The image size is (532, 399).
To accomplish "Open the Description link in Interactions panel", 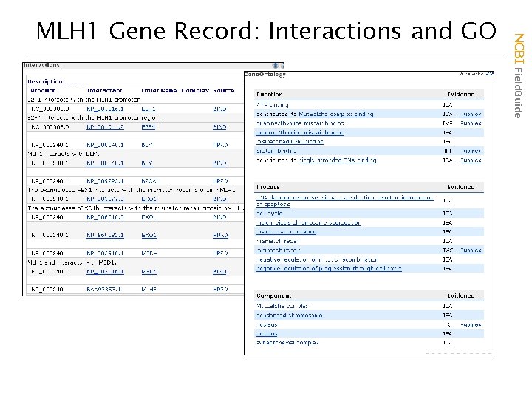I will [57, 82].
